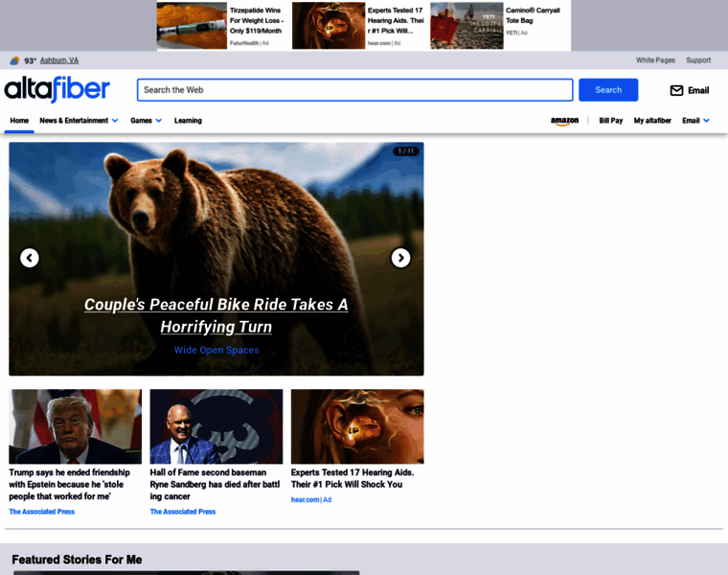Open the Games menu label
728x575 pixels.
pyautogui.click(x=141, y=121)
